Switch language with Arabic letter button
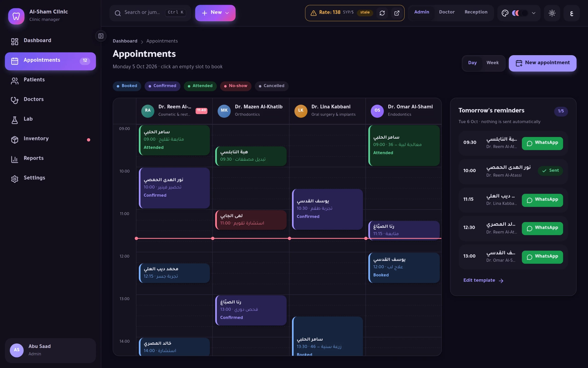This screenshot has height=368, width=588. (571, 13)
